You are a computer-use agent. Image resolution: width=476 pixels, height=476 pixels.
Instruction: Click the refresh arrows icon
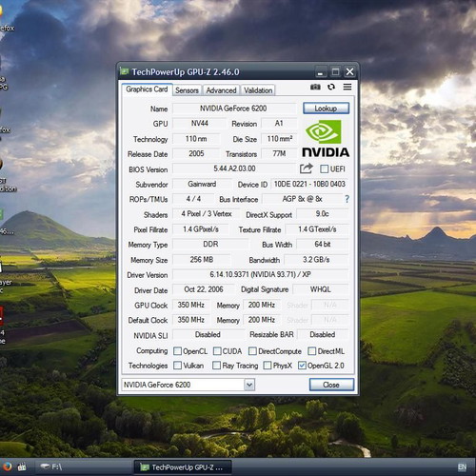(331, 87)
